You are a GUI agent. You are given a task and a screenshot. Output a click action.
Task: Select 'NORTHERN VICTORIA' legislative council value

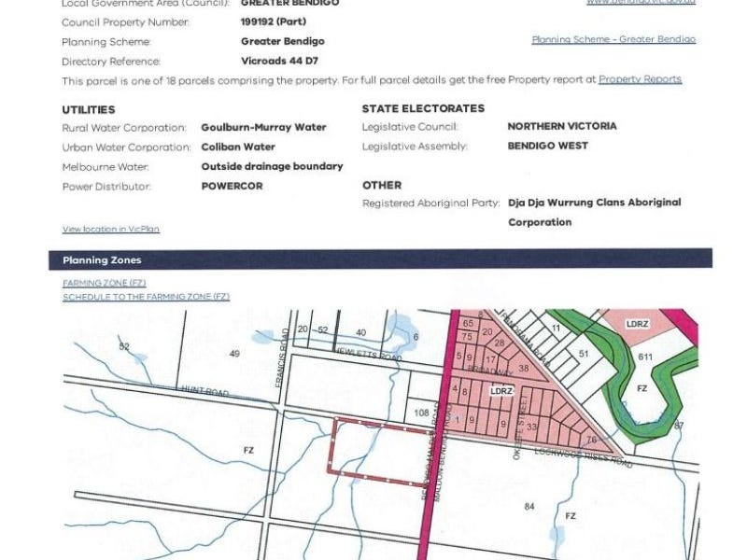click(562, 126)
